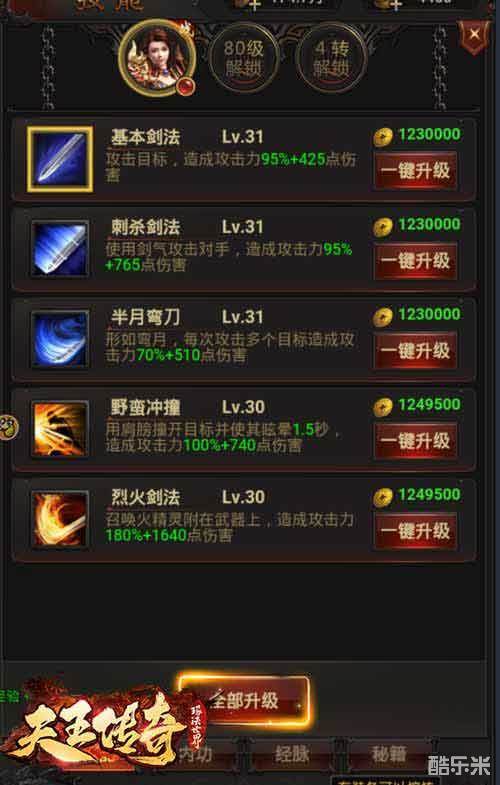Select the 烈火剑法 skill icon
This screenshot has height=785, width=500.
tap(60, 519)
